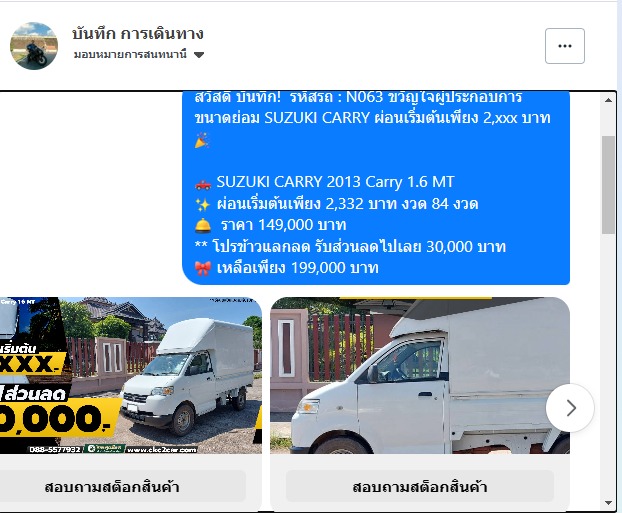This screenshot has width=622, height=513.
Task: Click the vertical scrollbar thumb
Action: (x=608, y=184)
